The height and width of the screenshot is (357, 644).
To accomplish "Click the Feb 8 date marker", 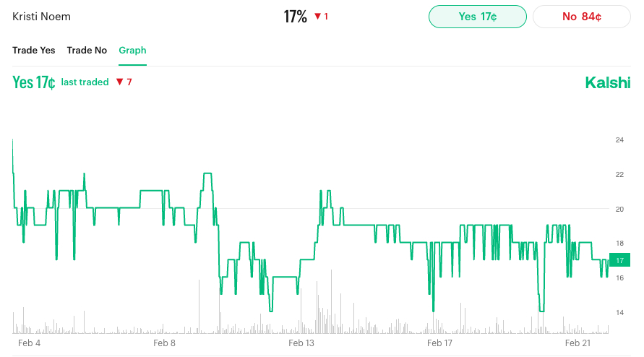I will click(x=164, y=343).
